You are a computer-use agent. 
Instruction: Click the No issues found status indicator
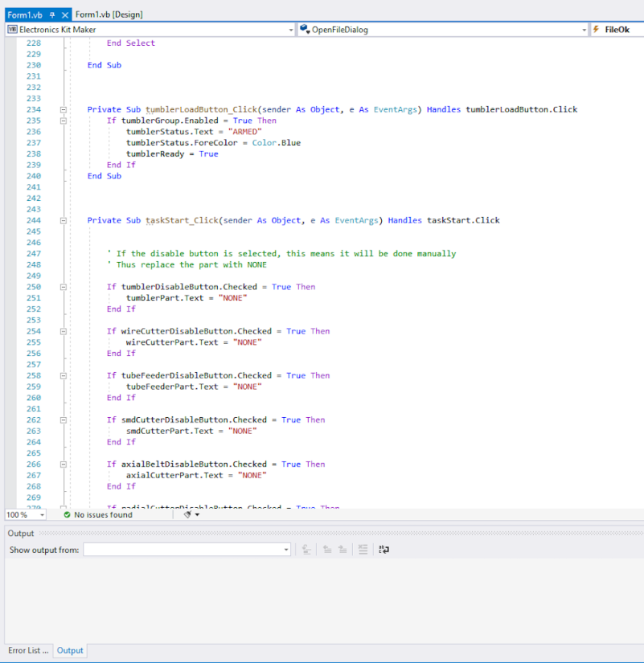pos(97,514)
